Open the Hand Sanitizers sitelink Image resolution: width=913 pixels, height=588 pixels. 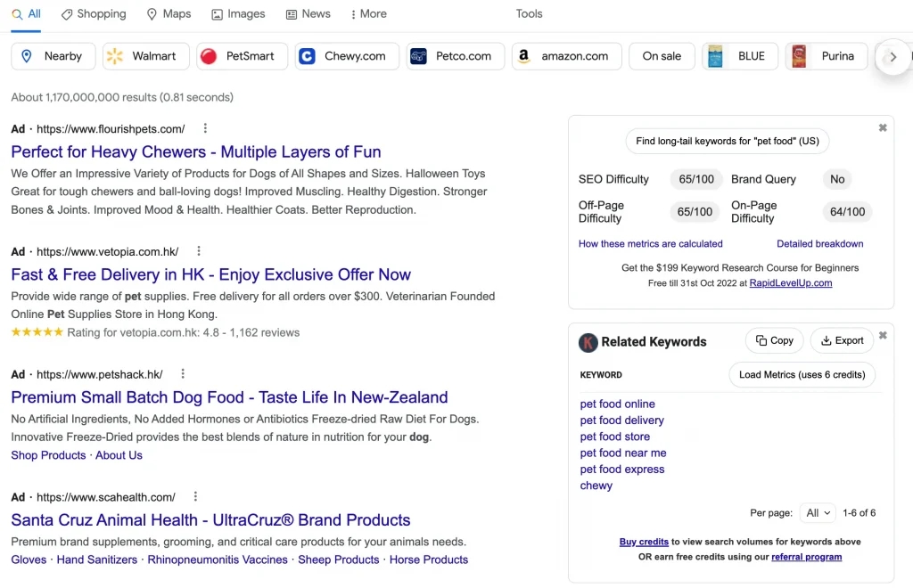[x=96, y=559]
